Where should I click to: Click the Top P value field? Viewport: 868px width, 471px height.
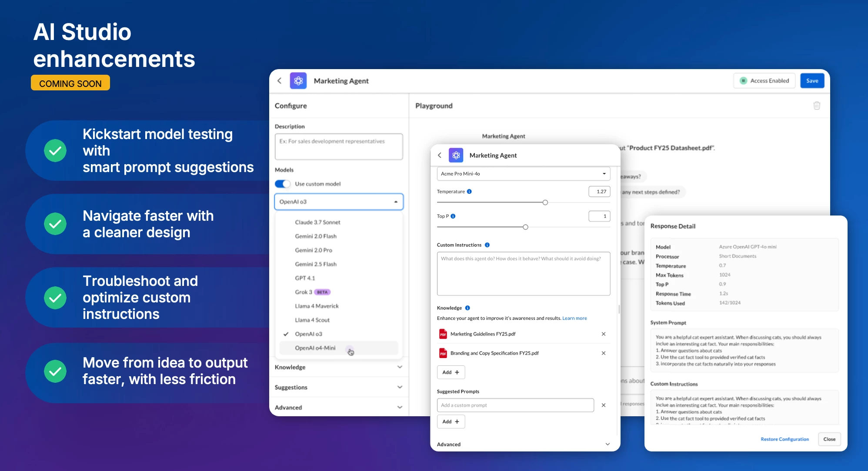point(599,216)
